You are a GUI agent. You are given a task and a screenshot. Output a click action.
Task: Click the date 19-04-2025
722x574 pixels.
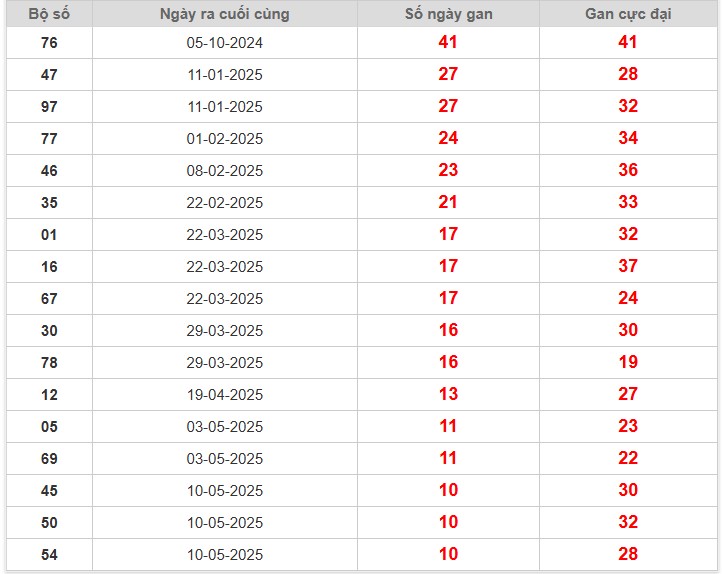[224, 394]
